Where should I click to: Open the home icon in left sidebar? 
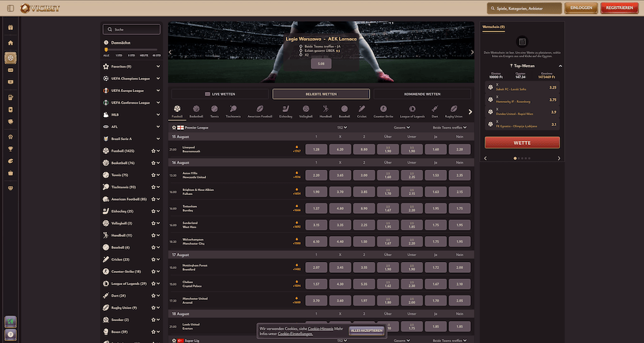click(x=10, y=42)
